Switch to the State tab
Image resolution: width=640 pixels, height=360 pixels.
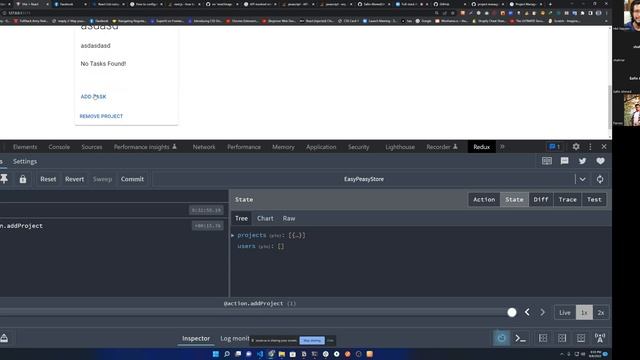coord(514,200)
